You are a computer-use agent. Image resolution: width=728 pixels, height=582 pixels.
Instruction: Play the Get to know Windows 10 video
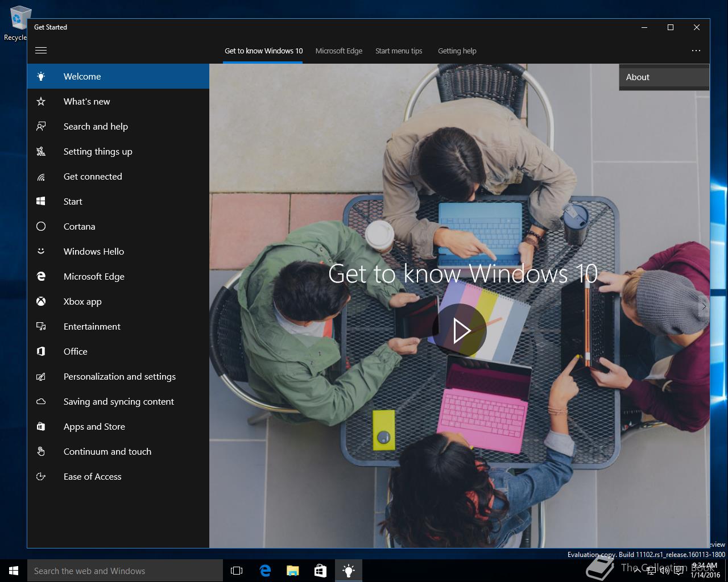pyautogui.click(x=460, y=330)
